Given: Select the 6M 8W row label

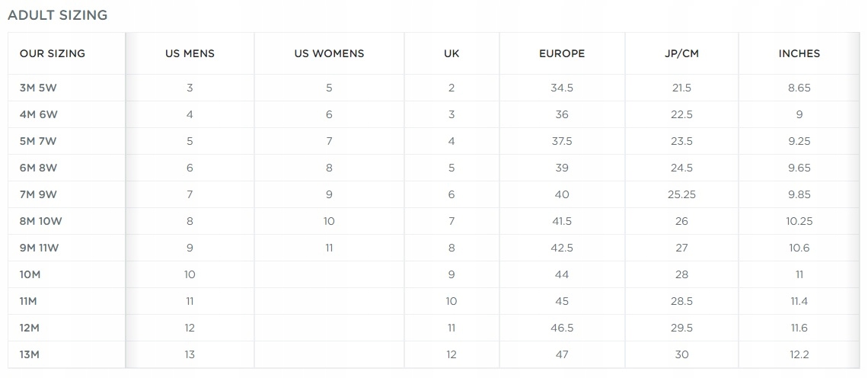Looking at the screenshot, I should (39, 168).
